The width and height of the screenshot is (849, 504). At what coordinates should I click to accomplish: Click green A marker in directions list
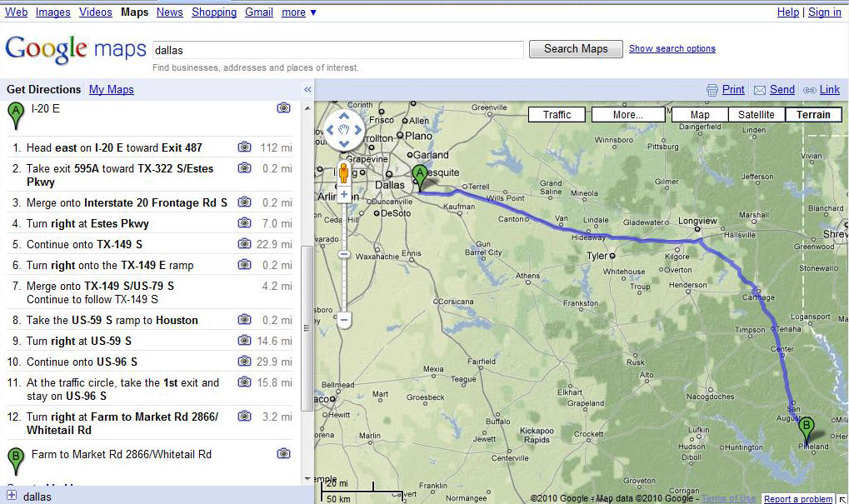pyautogui.click(x=16, y=116)
